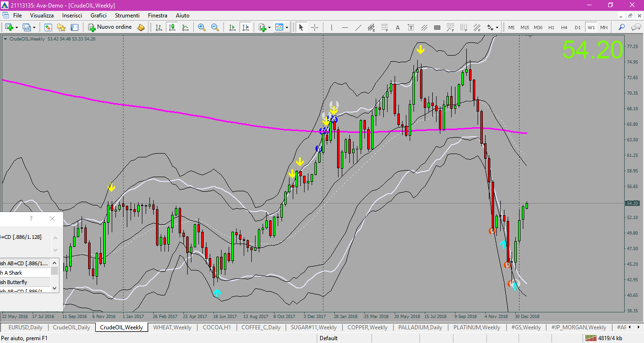Switch to M5 timeframe
Viewport: 644px width, 343px height.
(x=512, y=27)
